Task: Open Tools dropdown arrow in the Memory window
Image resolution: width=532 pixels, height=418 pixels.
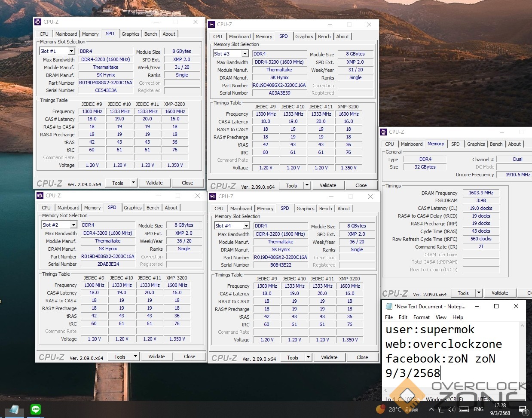Action: (x=479, y=293)
